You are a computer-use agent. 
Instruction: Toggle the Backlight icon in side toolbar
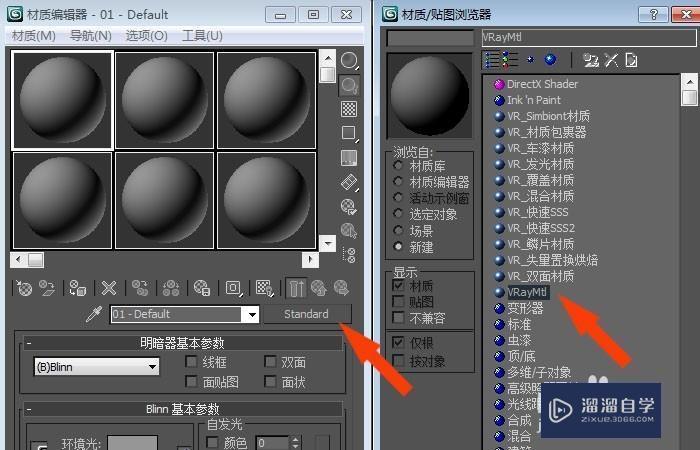pos(349,85)
